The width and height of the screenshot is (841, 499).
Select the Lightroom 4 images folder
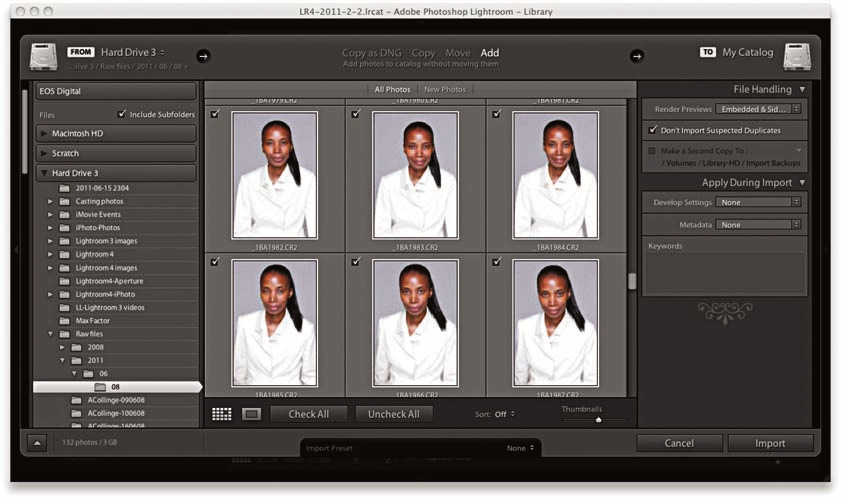point(106,268)
